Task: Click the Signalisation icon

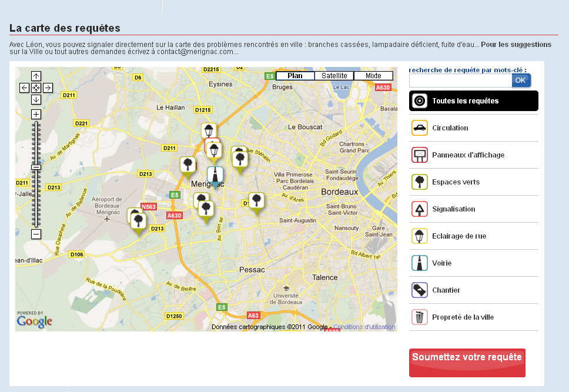Action: pos(419,209)
